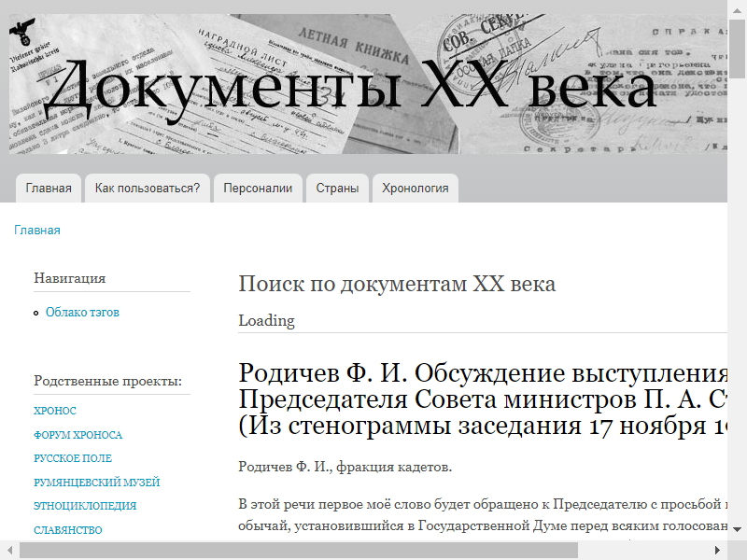
Task: Click the horizontal scrollbar right arrow
Action: click(x=719, y=551)
